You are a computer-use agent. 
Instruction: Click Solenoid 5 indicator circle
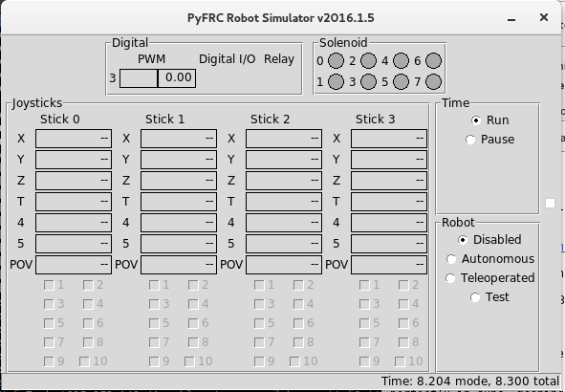click(401, 81)
